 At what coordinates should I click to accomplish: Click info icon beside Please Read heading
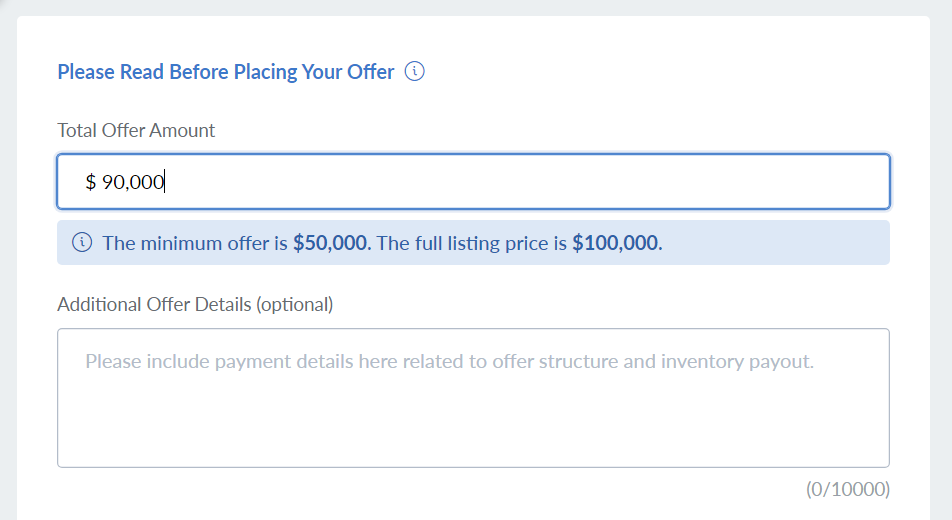pos(415,71)
